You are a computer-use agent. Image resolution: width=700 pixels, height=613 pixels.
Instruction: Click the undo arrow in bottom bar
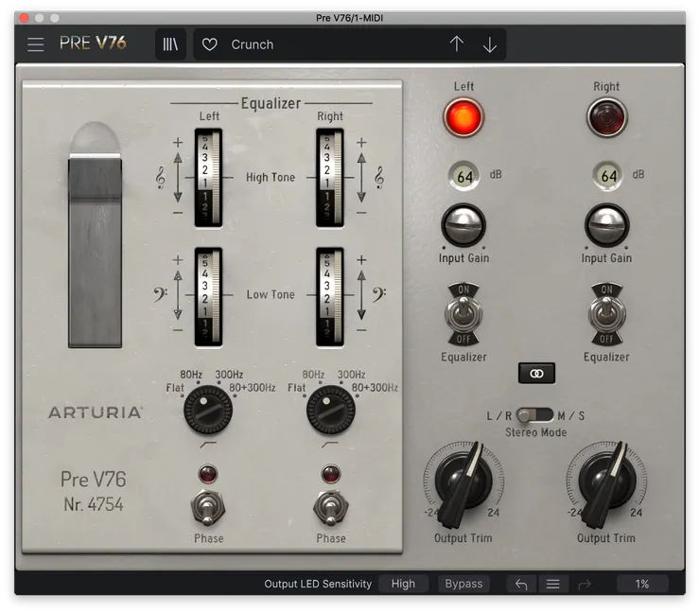(521, 584)
